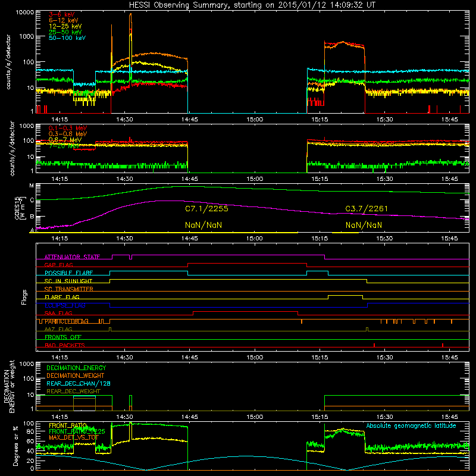Click the FLARE FLAG label
This screenshot has height=476, width=476.
click(62, 297)
